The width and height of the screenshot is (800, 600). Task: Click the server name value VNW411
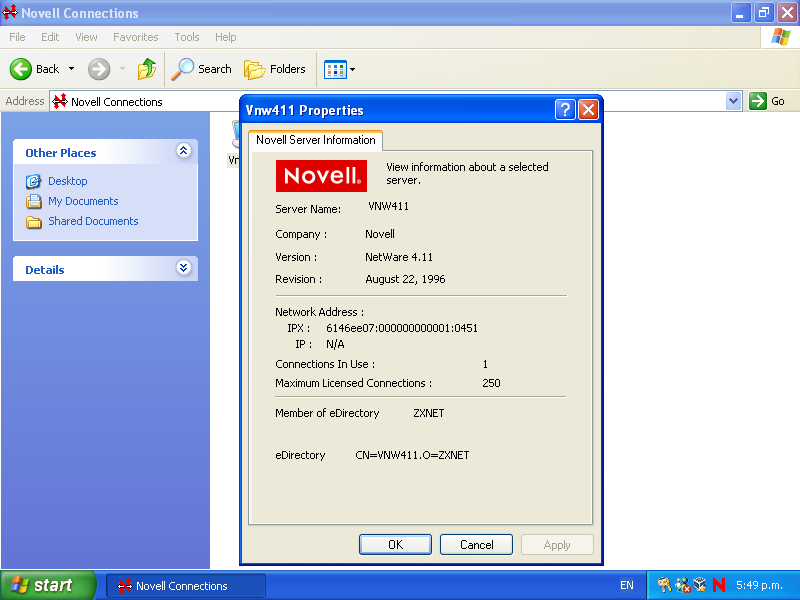388,206
